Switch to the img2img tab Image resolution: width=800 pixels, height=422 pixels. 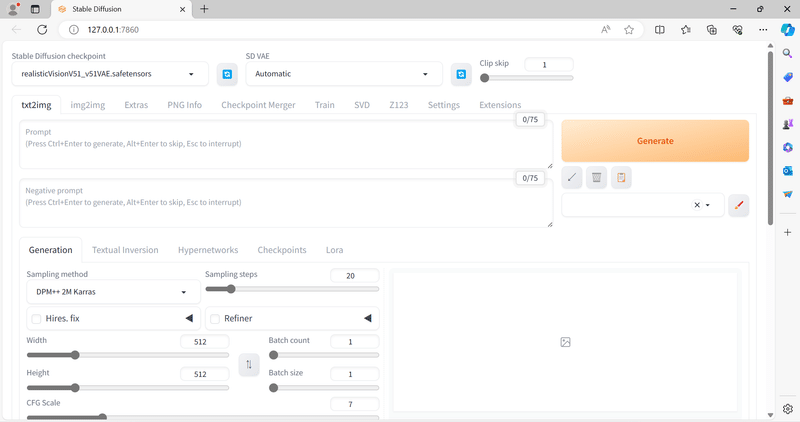tap(88, 105)
